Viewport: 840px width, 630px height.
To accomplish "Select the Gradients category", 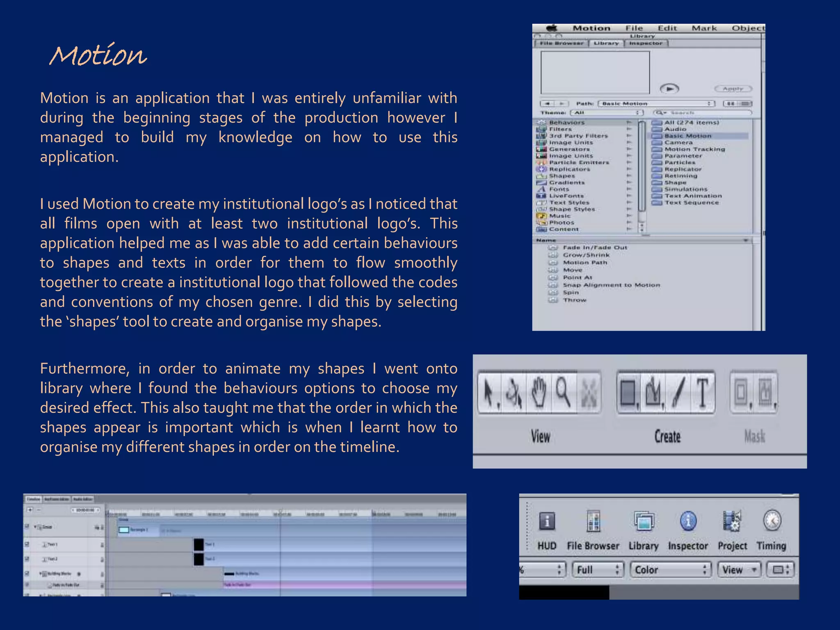I will 561,183.
